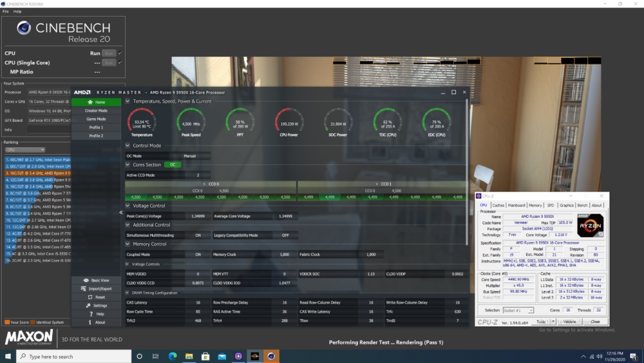This screenshot has height=363, width=644.
Task: Toggle the CPU test checkbox in Cinebench
Action: [x=120, y=53]
